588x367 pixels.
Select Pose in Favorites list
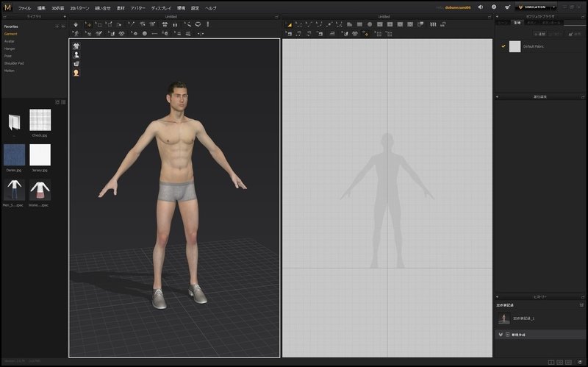click(8, 56)
